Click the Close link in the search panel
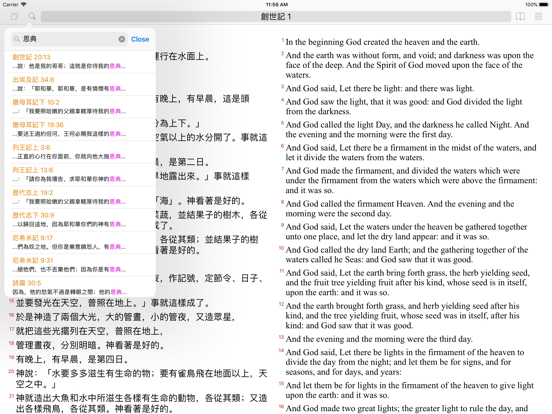The image size is (552, 414). tap(140, 39)
